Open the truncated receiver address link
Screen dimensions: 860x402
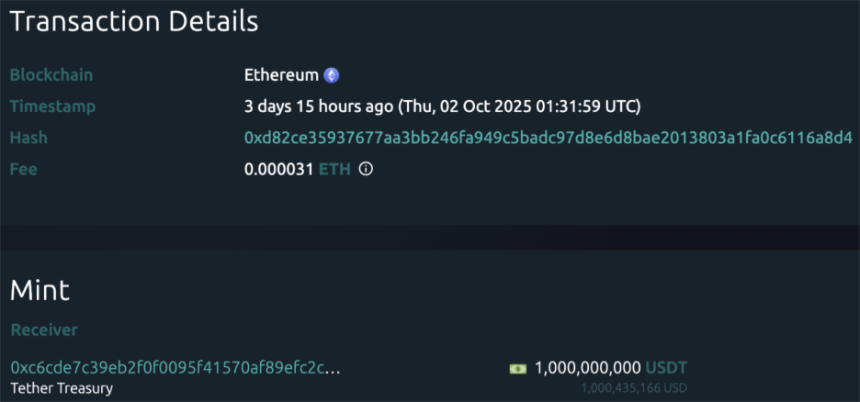click(x=175, y=367)
